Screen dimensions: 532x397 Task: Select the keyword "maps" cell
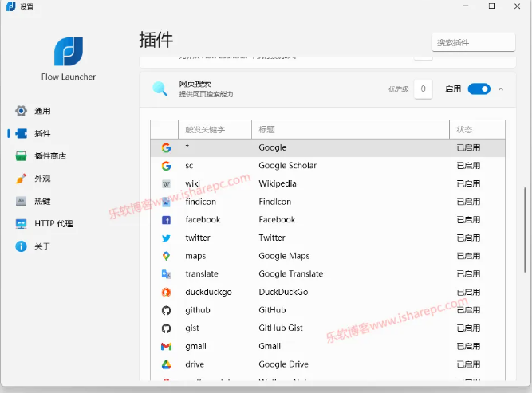point(195,256)
